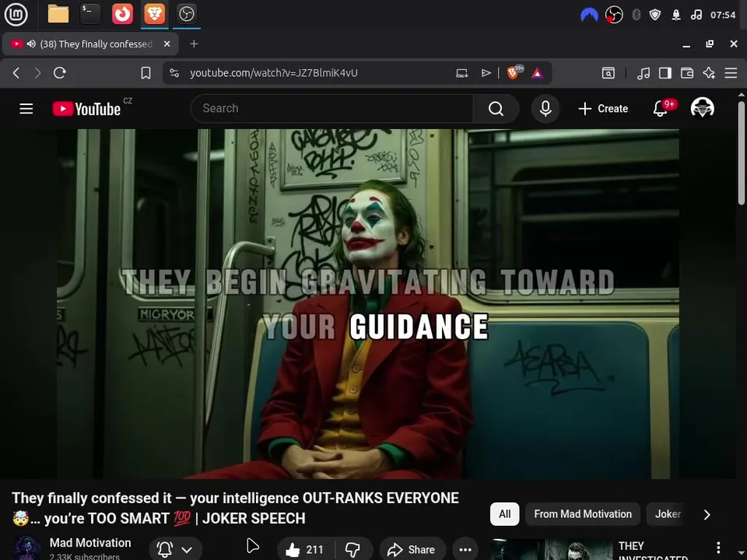This screenshot has height=560, width=747.
Task: View site information settings icon
Action: coord(174,73)
